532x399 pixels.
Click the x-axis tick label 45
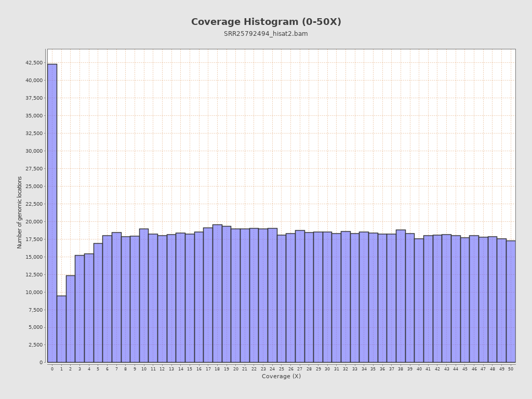465,369
